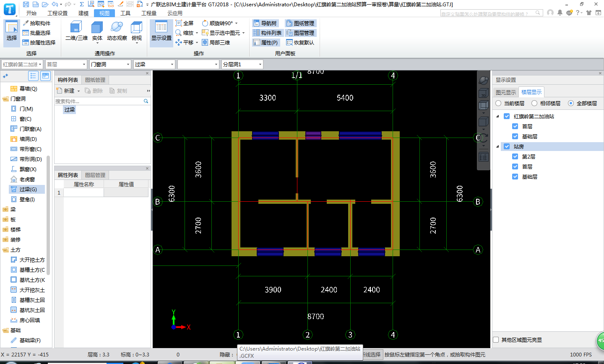Toggle the 构件列表 component list panel
604x364 pixels.
click(268, 33)
